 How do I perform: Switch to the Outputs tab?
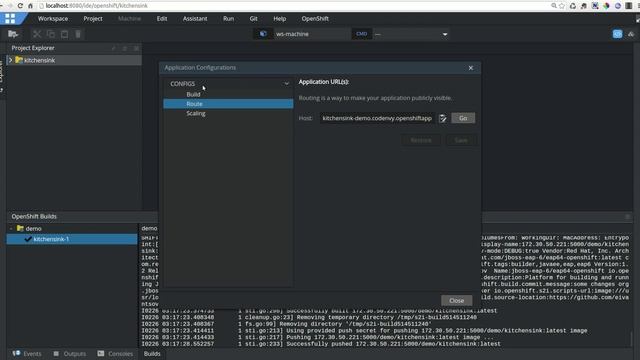69,353
